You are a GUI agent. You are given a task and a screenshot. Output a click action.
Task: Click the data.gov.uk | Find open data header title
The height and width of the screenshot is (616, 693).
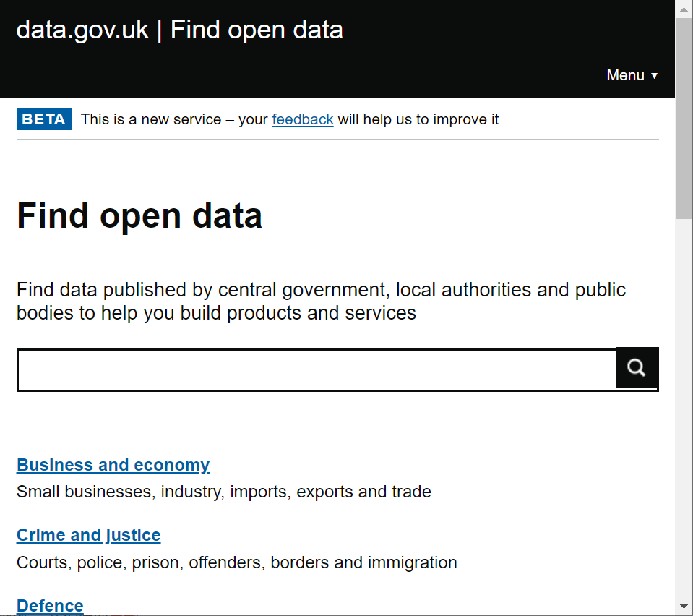[x=179, y=30]
